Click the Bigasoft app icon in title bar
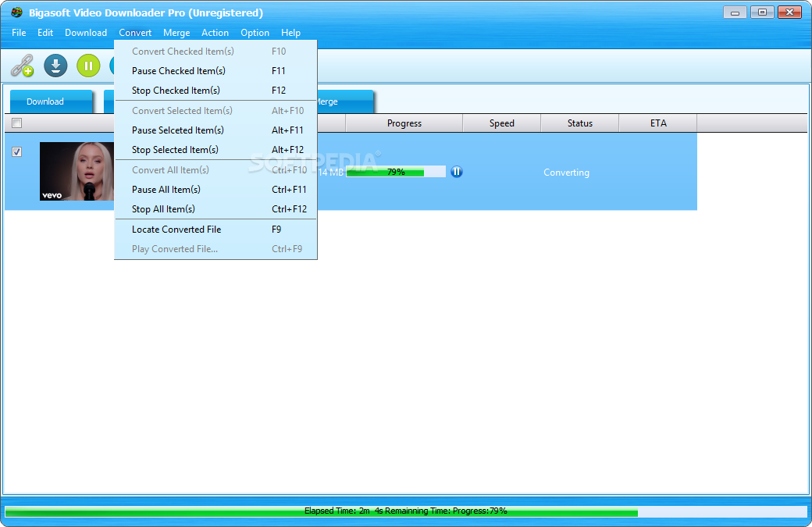 [16, 12]
